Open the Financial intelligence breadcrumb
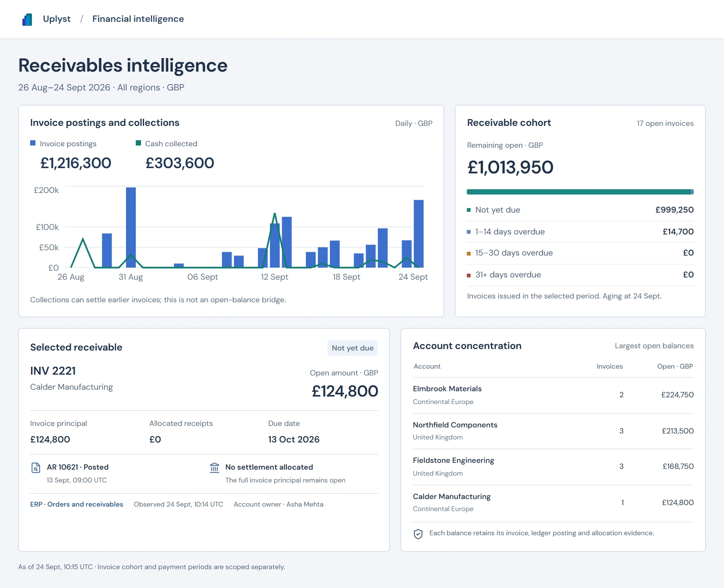This screenshot has height=588, width=724. pos(138,19)
